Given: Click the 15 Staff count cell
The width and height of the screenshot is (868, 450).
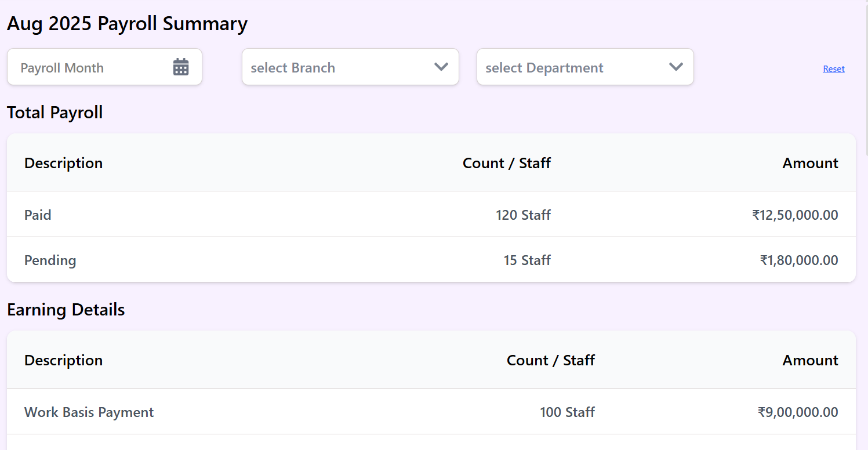Looking at the screenshot, I should coord(527,260).
